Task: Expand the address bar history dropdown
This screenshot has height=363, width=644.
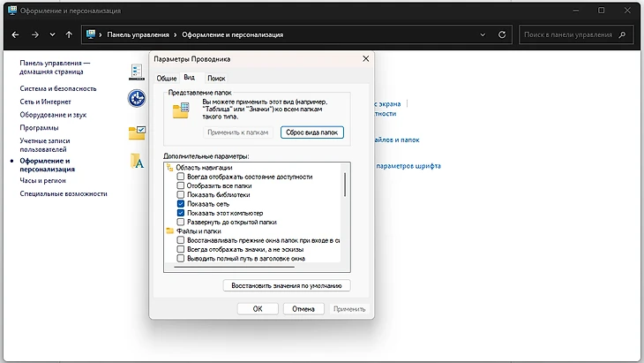Action: [485, 35]
